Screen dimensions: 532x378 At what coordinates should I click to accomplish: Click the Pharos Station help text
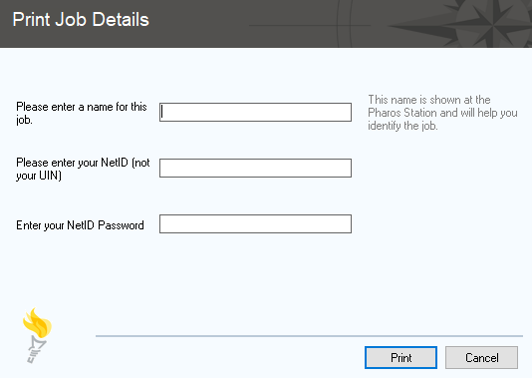[442, 113]
